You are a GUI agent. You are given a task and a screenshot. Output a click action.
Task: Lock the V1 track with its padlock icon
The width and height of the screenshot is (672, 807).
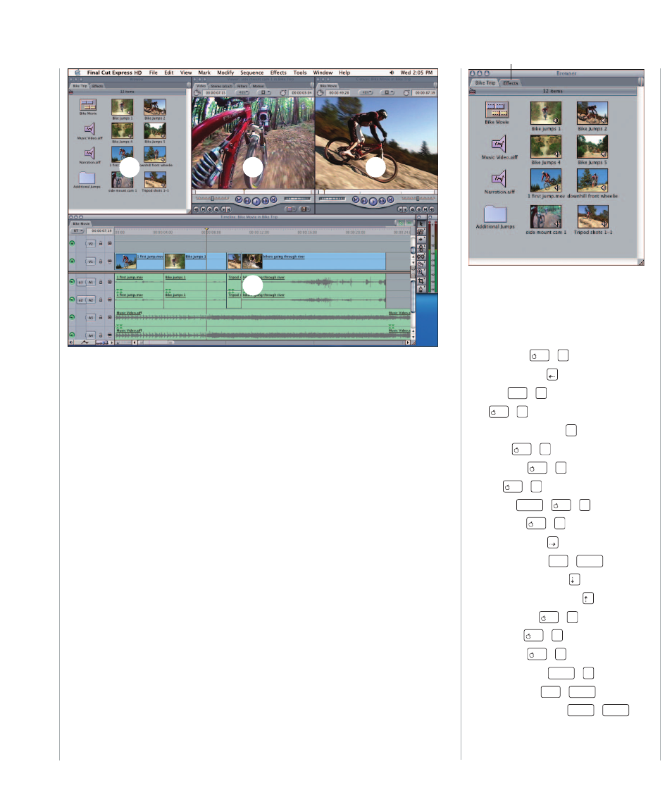pyautogui.click(x=100, y=261)
